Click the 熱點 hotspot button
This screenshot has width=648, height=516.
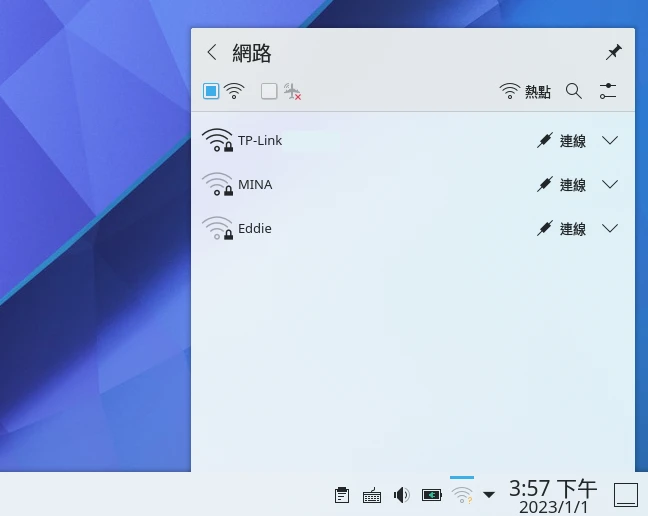click(x=526, y=91)
